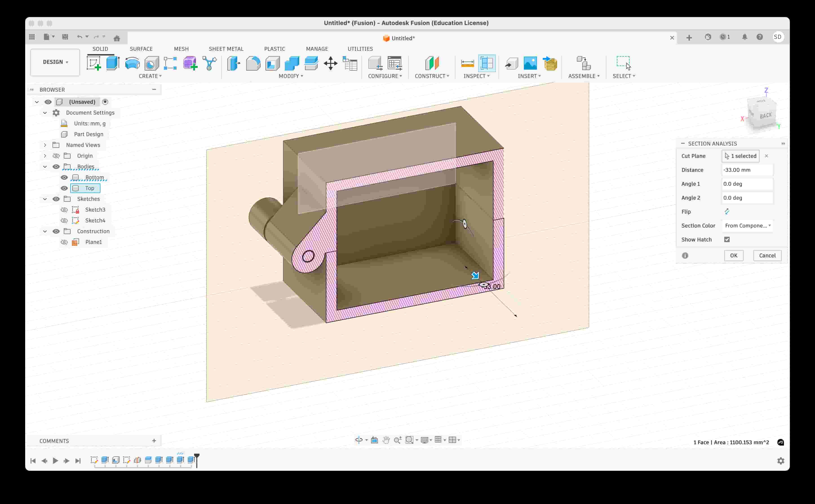The height and width of the screenshot is (504, 815).
Task: Hide the Bottom body visibility eye
Action: [64, 177]
